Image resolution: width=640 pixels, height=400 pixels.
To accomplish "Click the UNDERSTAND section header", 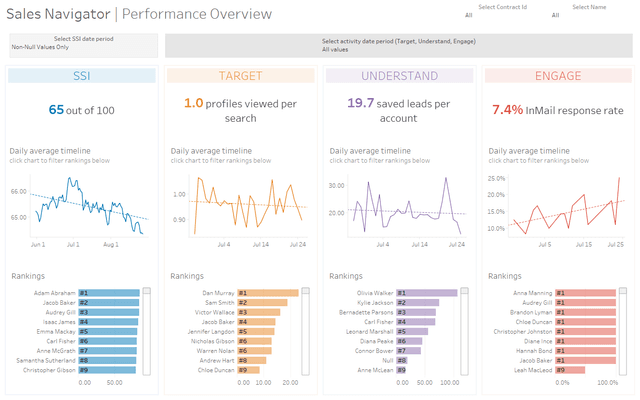I will click(399, 76).
